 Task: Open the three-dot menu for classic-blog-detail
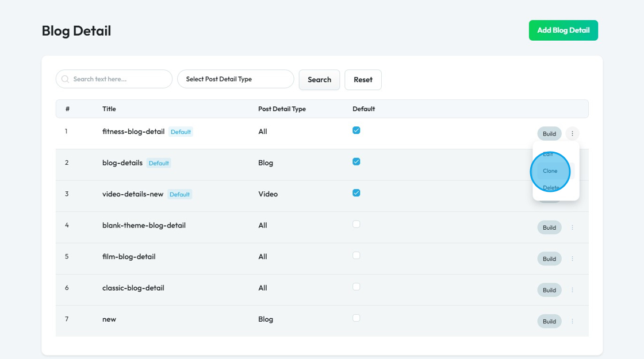tap(572, 290)
